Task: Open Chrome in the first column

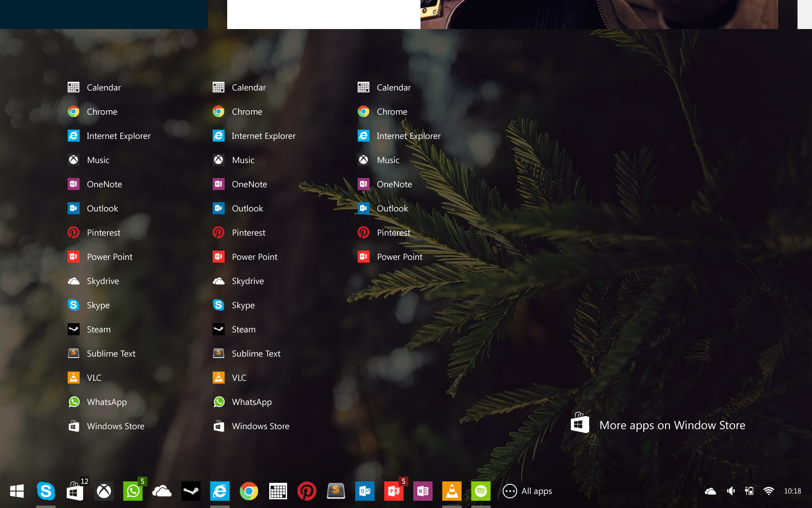Action: pyautogui.click(x=92, y=111)
